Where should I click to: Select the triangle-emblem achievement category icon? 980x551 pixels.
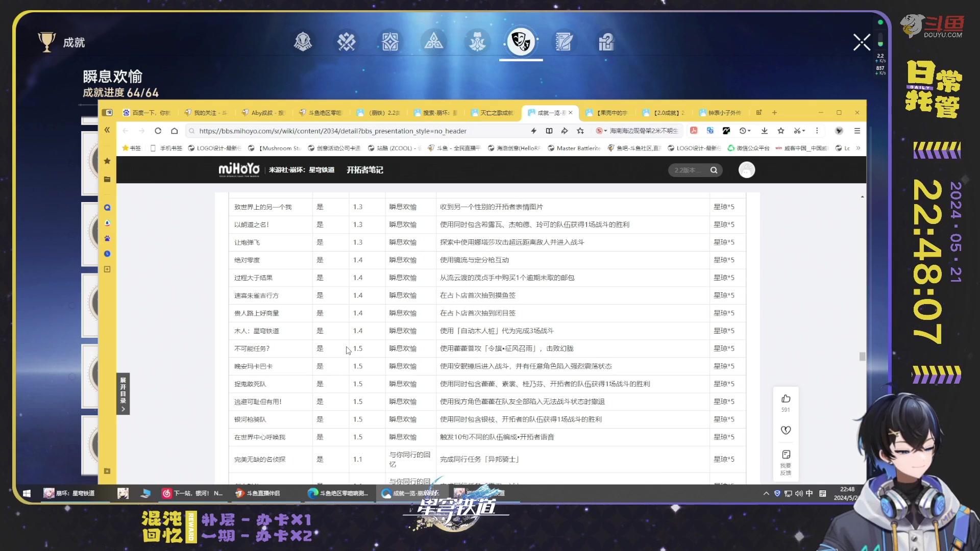point(434,42)
